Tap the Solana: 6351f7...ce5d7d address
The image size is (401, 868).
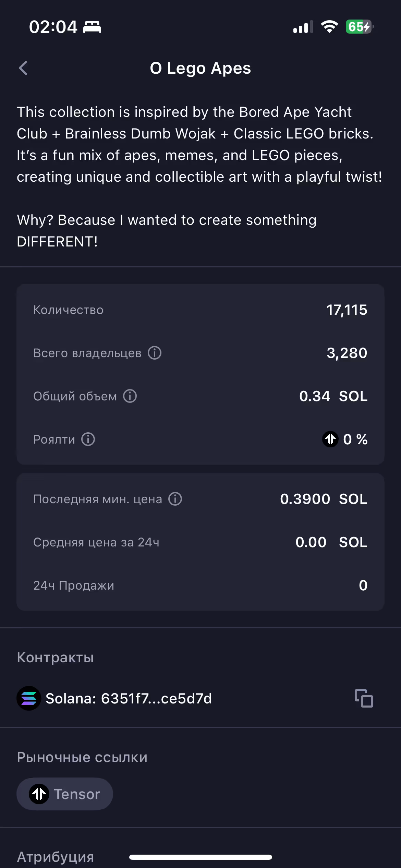tap(129, 698)
